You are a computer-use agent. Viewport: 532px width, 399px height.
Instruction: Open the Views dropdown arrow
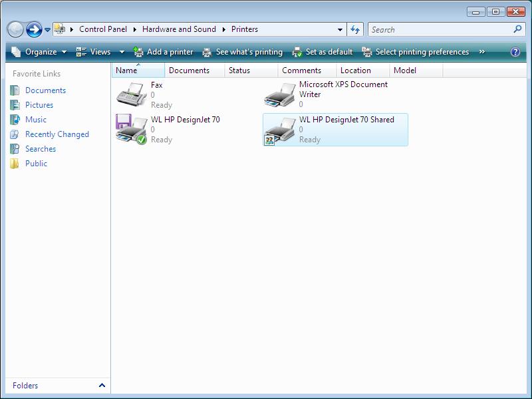[122, 52]
